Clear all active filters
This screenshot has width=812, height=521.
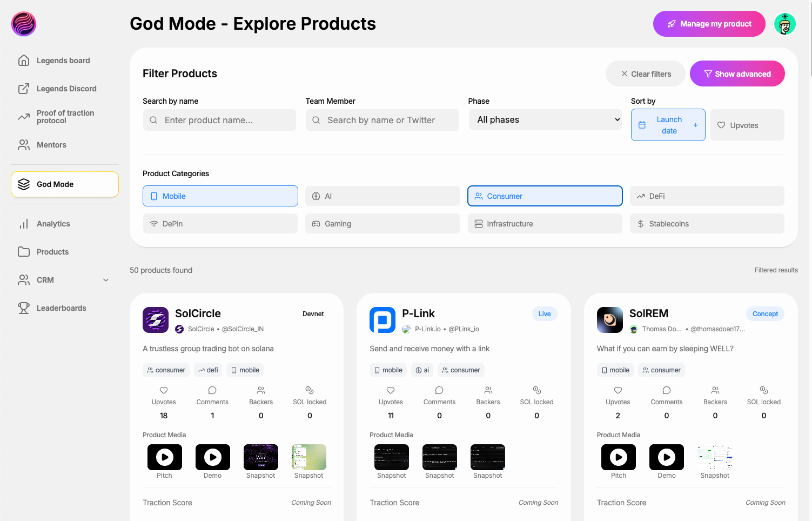(x=645, y=74)
